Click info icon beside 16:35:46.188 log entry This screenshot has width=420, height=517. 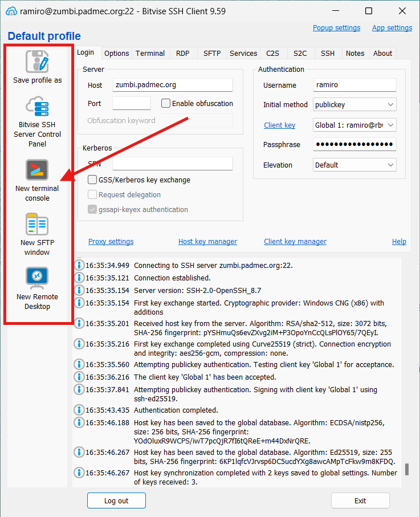coord(79,422)
